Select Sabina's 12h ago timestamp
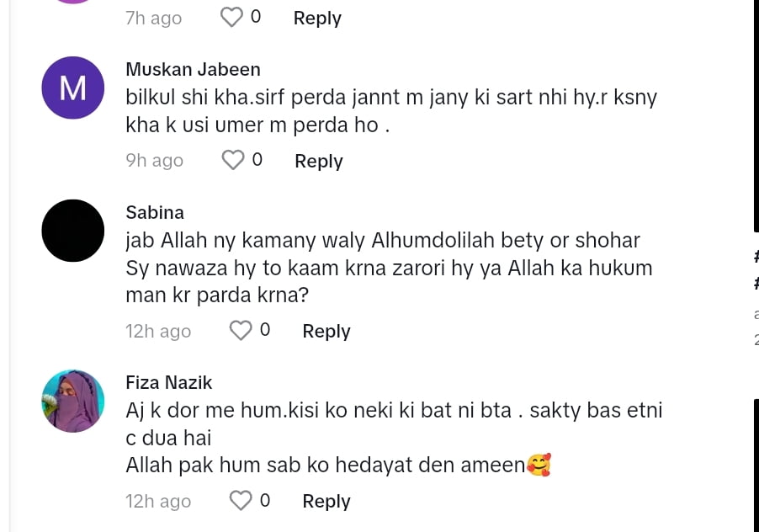The image size is (759, 532). 158,331
